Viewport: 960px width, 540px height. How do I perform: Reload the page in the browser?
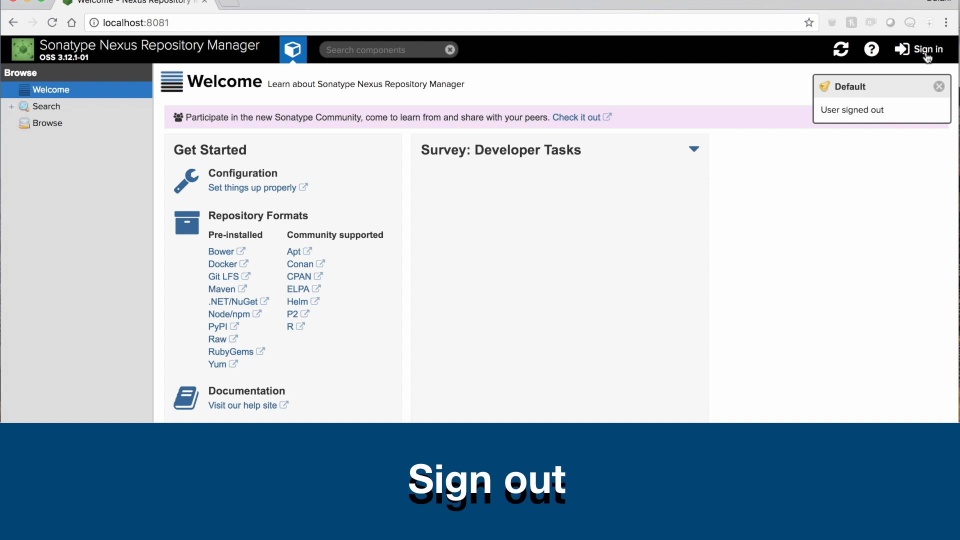click(x=52, y=23)
